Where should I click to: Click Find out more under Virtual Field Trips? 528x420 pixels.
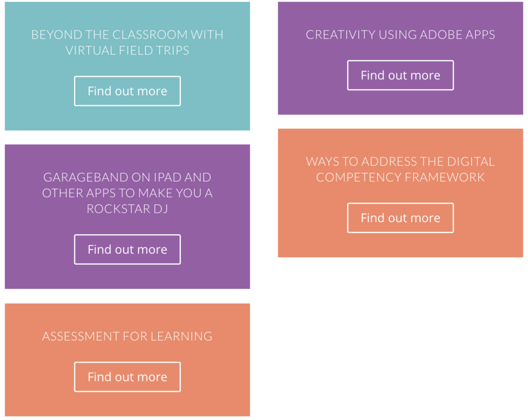pos(127,91)
